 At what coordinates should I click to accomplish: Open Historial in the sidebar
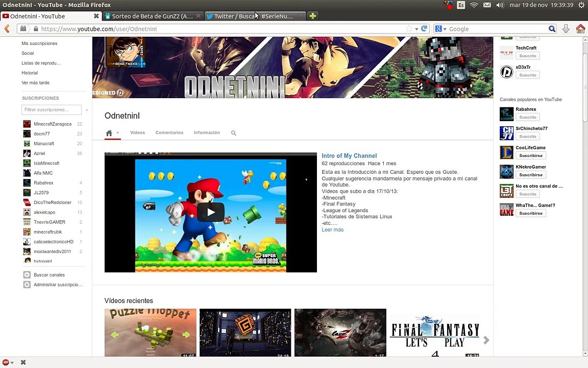30,73
